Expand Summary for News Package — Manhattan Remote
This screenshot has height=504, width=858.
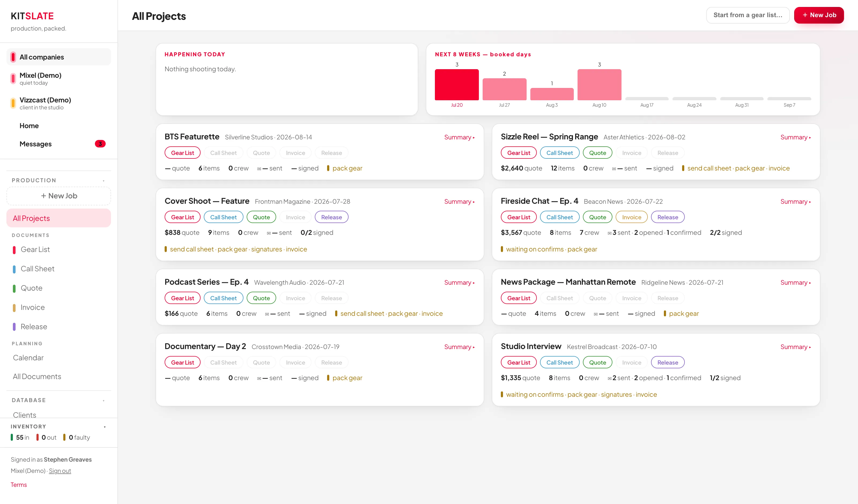coord(796,283)
